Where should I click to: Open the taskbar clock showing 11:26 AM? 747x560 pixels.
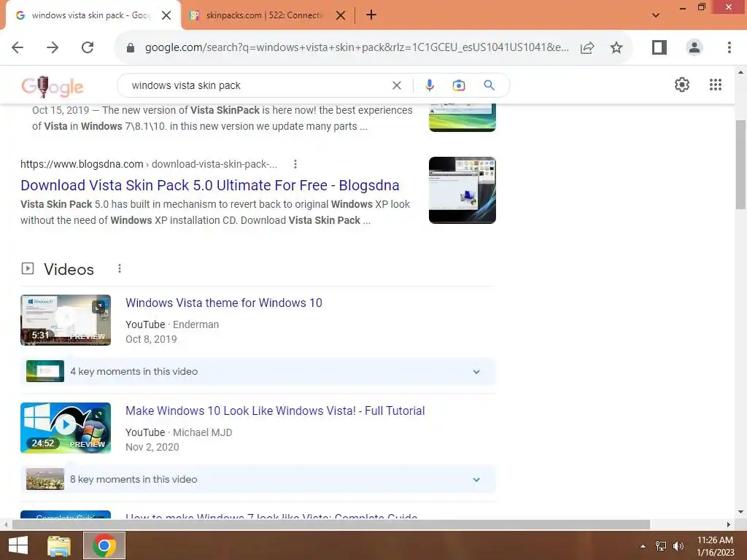click(x=716, y=546)
